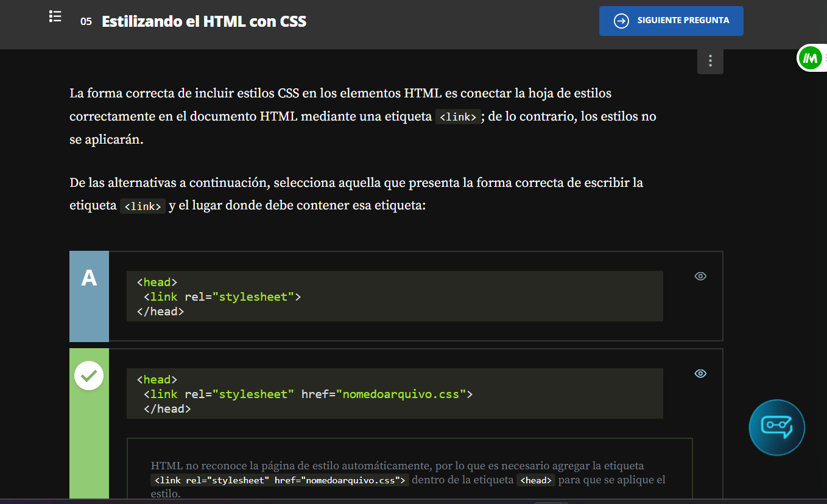This screenshot has width=827, height=504.
Task: Click the title Estilizando el HTML con CSS
Action: coord(204,22)
